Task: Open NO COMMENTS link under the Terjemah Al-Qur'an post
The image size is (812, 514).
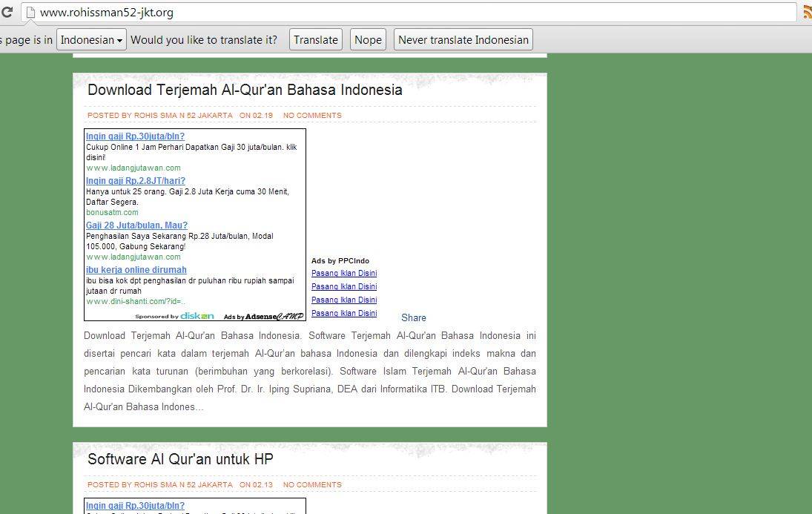Action: [312, 116]
